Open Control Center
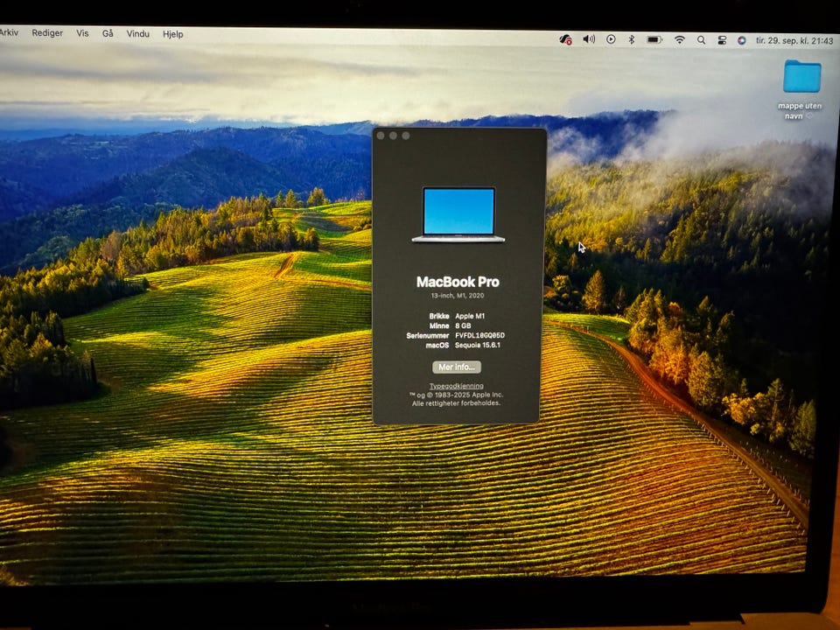Screen dimensions: 840x630 click(722, 40)
